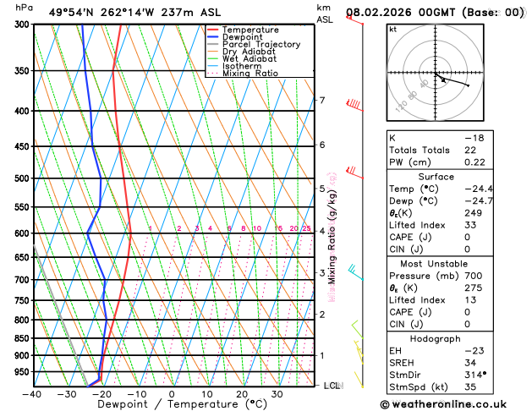Click the weatheronline.co.uk copyright link
The height and width of the screenshot is (411, 532).
[443, 404]
